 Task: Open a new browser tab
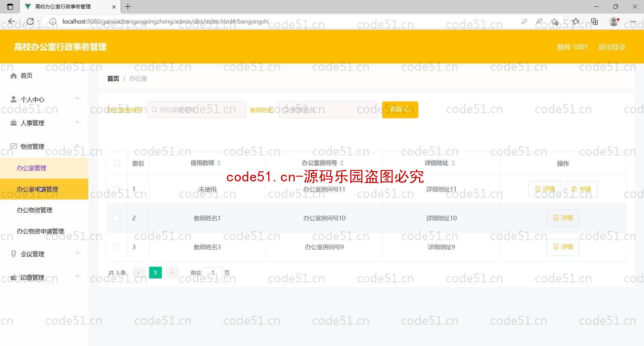(x=128, y=6)
